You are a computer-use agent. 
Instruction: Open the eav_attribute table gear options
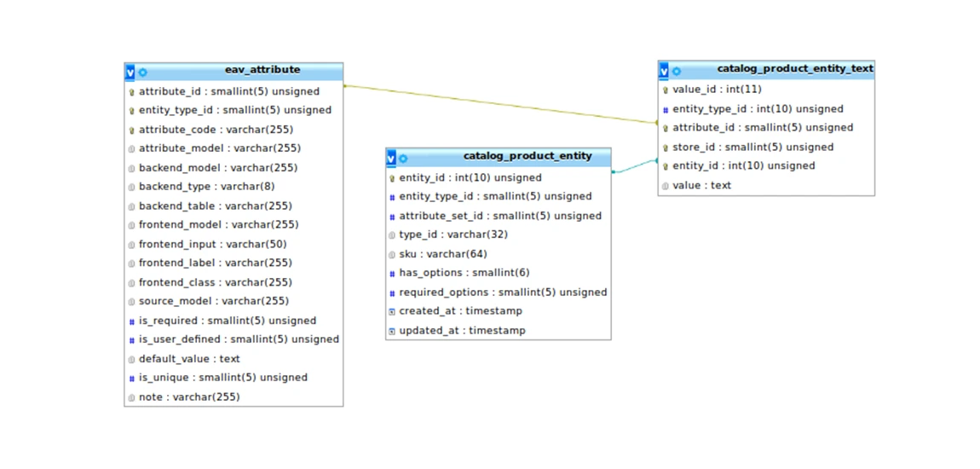click(x=142, y=72)
